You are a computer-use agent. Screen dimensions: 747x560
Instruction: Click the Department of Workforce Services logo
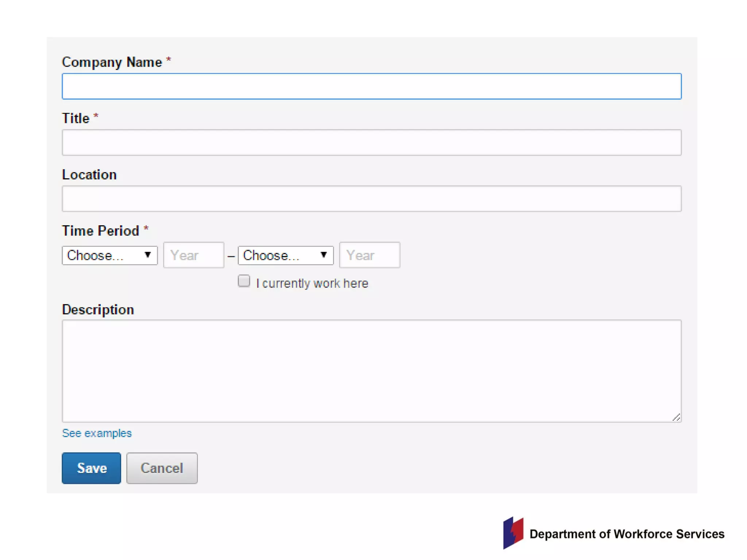(x=513, y=533)
